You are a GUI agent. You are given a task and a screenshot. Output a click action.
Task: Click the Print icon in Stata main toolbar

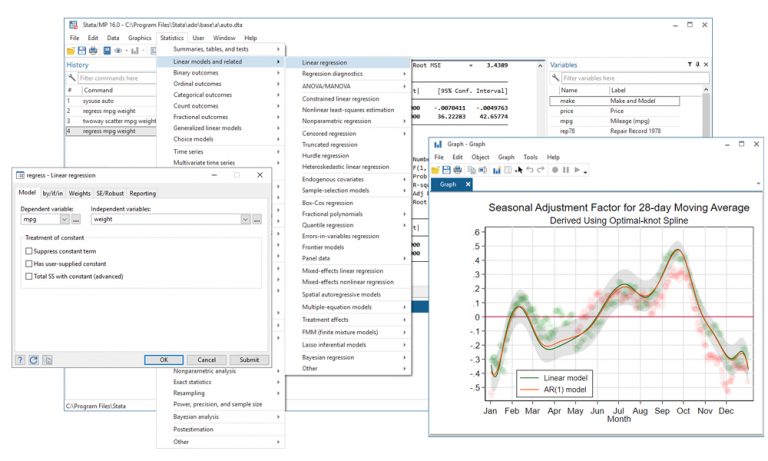[93, 50]
